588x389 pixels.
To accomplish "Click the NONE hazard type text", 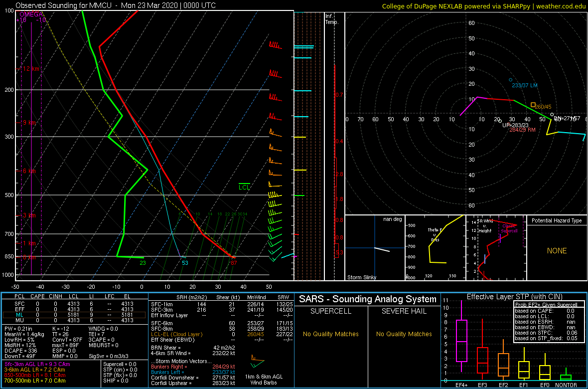I will (x=557, y=251).
